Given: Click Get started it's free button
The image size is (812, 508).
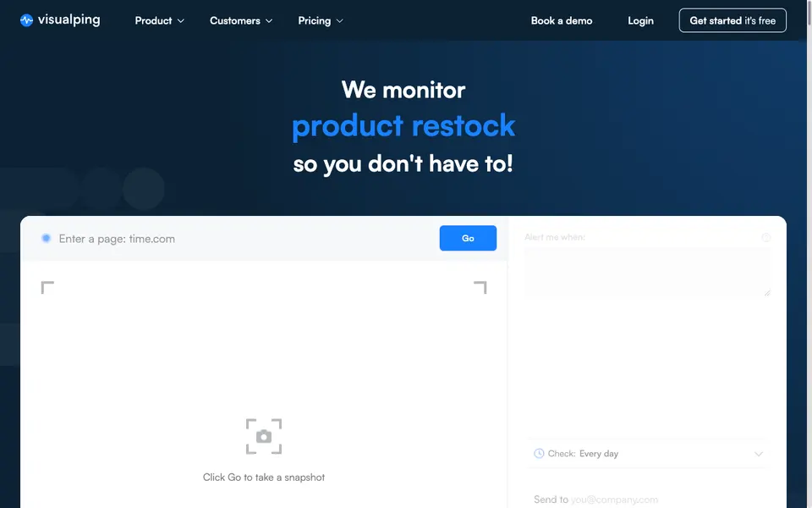Looking at the screenshot, I should [x=732, y=20].
